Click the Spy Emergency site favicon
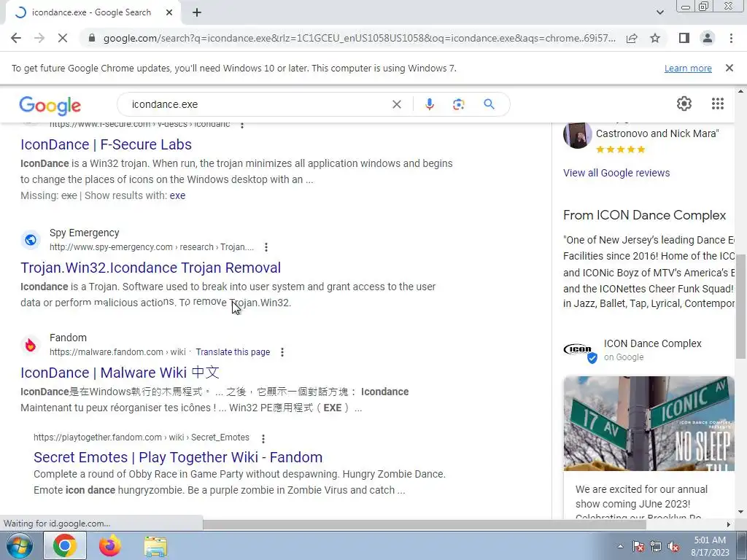 pyautogui.click(x=31, y=239)
